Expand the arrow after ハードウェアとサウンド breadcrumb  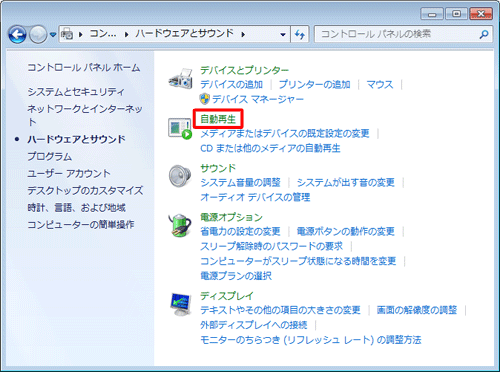pyautogui.click(x=243, y=34)
